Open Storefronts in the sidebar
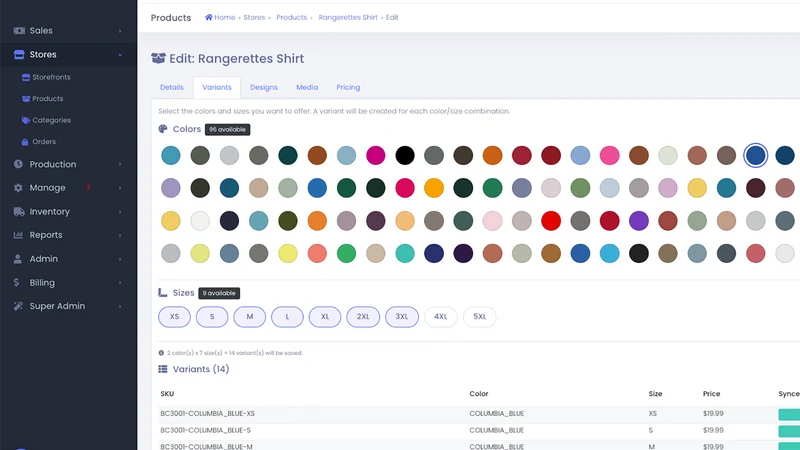 click(52, 78)
